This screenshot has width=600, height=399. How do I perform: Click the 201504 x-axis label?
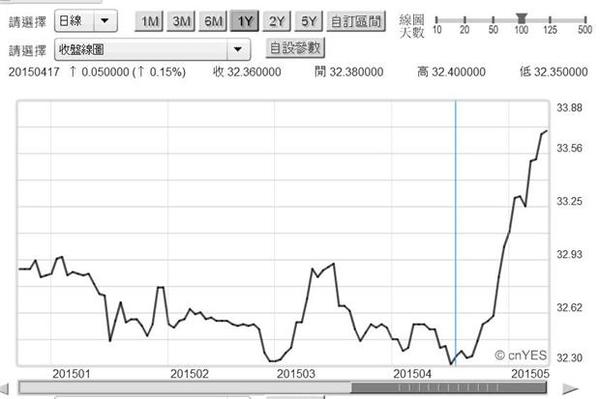click(412, 374)
